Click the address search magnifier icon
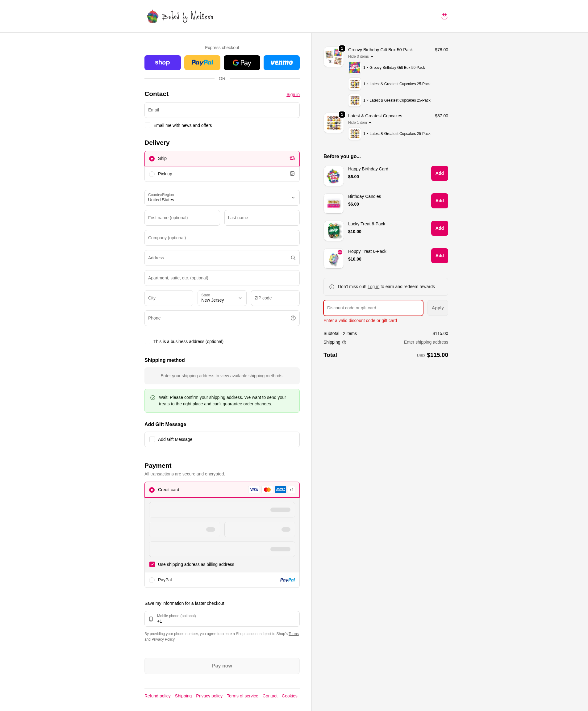 (x=293, y=258)
